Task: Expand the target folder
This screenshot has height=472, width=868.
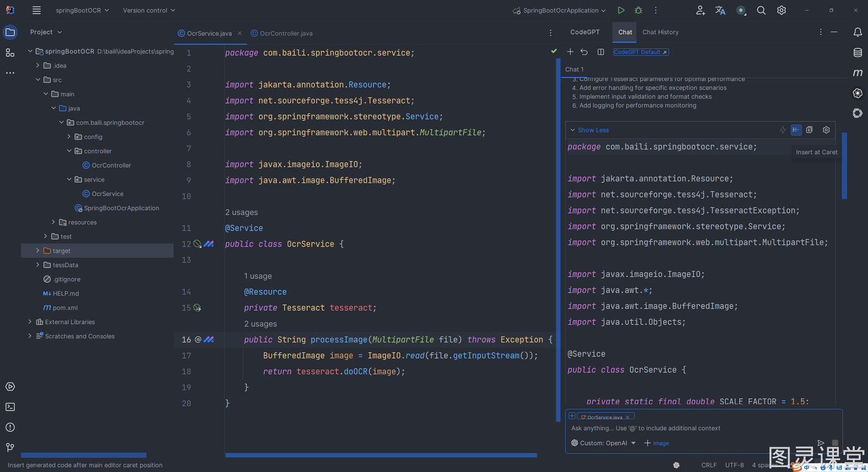Action: click(37, 251)
